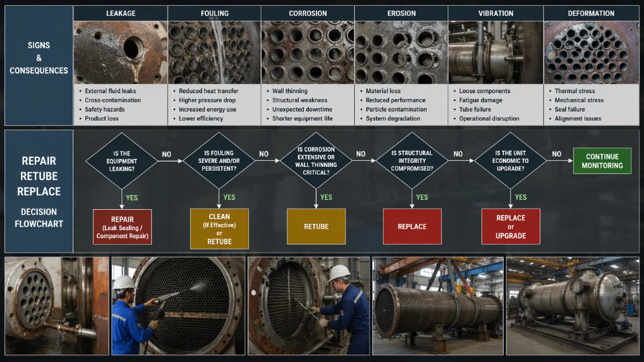Click 'Reduced heat transfer' bullet
644x362 pixels.
pos(208,91)
